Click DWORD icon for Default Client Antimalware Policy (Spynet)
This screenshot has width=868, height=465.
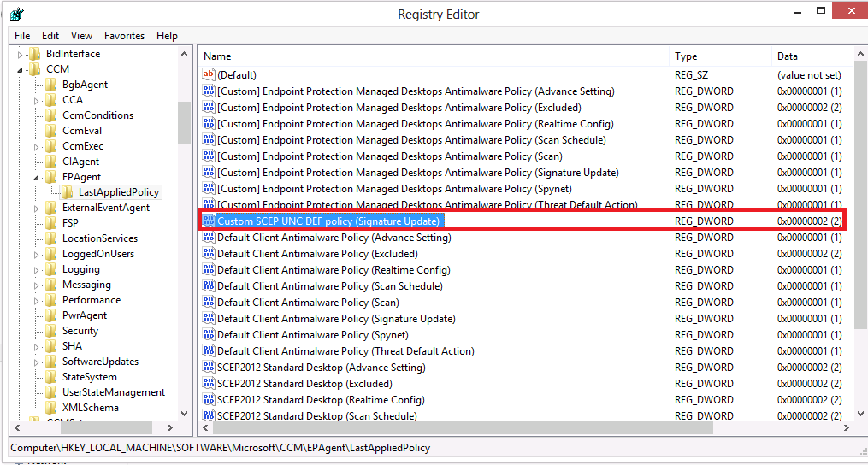208,335
